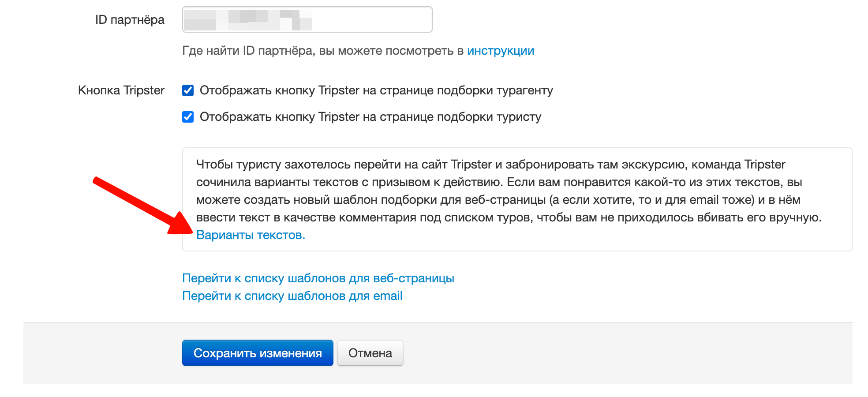
Task: Click label text 'Отображать кнопку Tripster на странице подборки турагенту'
Action: coord(376,90)
